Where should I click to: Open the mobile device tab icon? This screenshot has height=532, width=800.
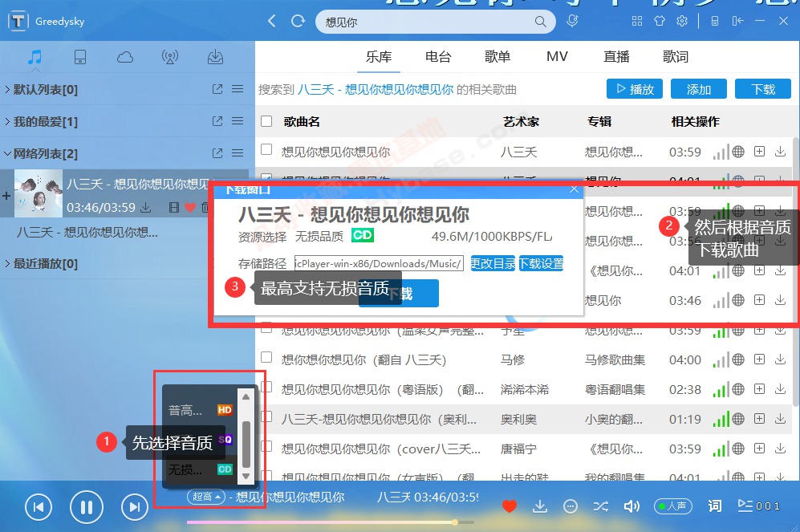pos(80,57)
